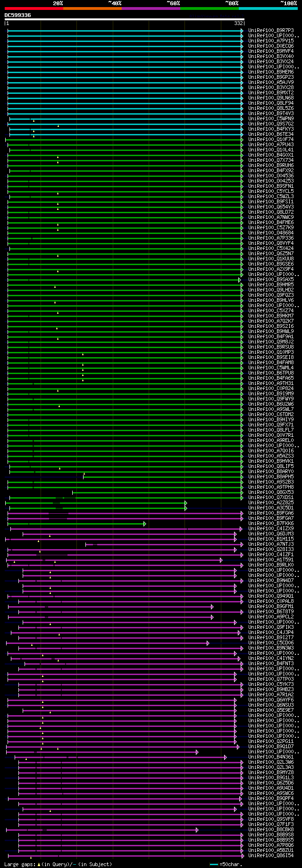Select the UniRef100_A7NWC9 label
The image size is (302, 868).
271,217
